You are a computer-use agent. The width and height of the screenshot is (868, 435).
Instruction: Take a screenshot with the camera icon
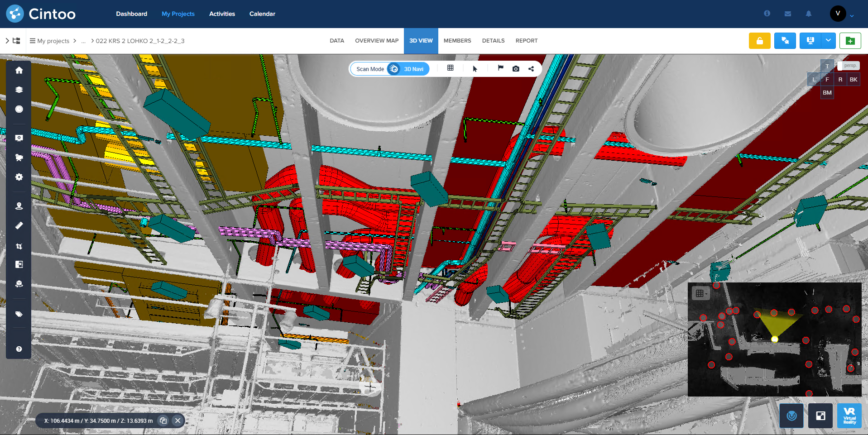pyautogui.click(x=516, y=69)
